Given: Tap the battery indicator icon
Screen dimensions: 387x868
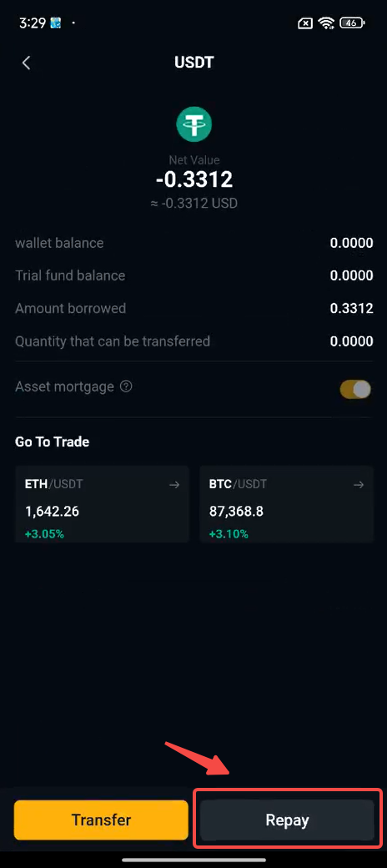Looking at the screenshot, I should 352,23.
